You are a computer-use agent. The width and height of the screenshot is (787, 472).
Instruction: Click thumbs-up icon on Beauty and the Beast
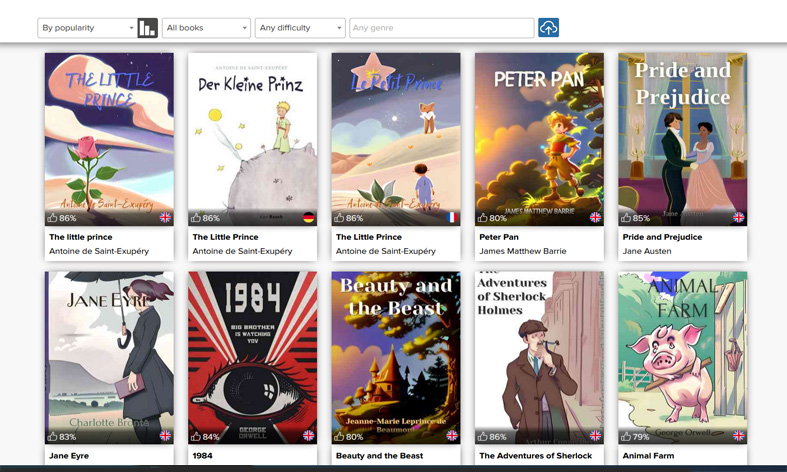(x=339, y=436)
